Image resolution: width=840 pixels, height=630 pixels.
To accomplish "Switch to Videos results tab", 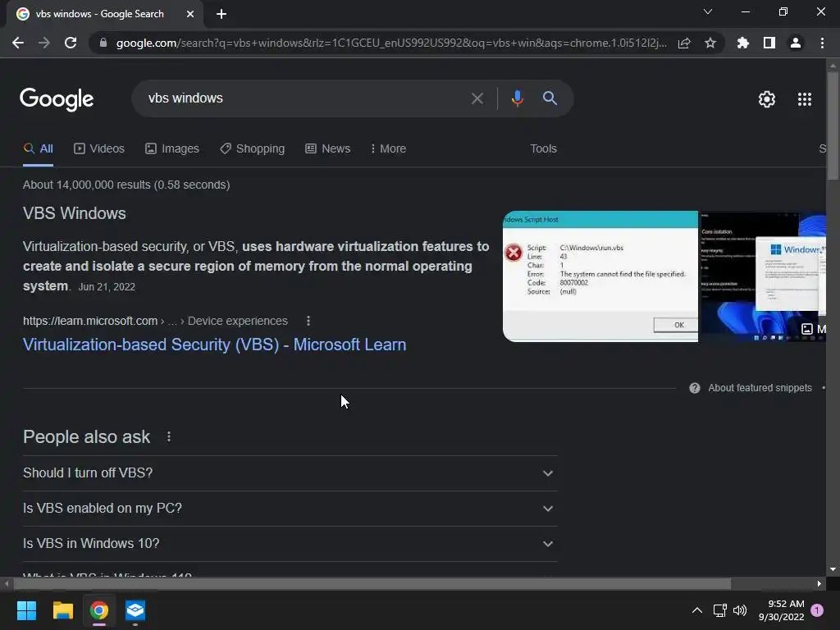I will coord(99,149).
